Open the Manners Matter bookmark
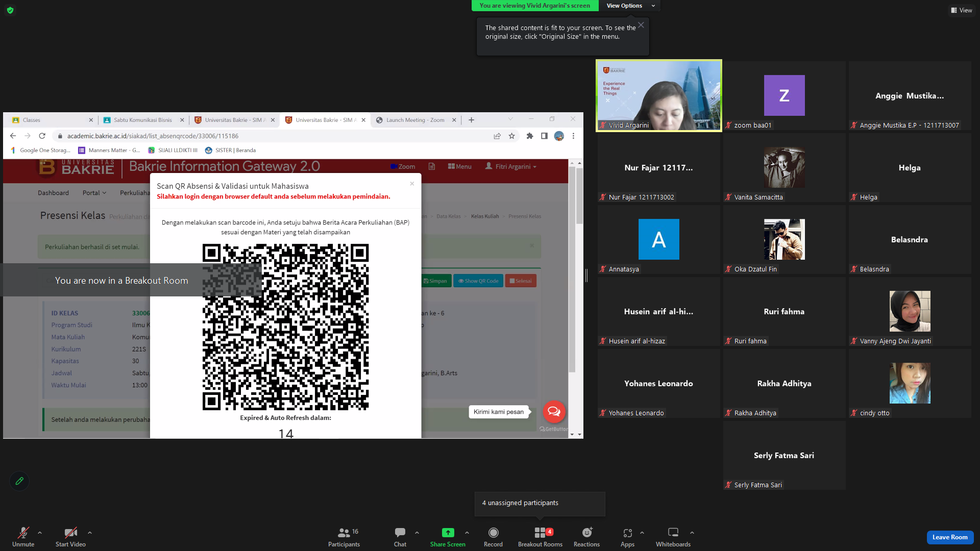This screenshot has height=551, width=980. tap(109, 150)
